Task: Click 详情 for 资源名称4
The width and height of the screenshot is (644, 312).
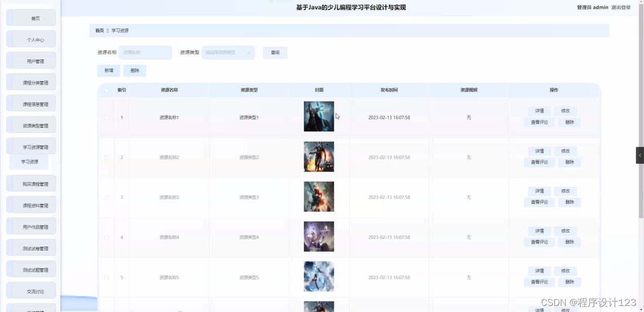Action: click(x=539, y=231)
